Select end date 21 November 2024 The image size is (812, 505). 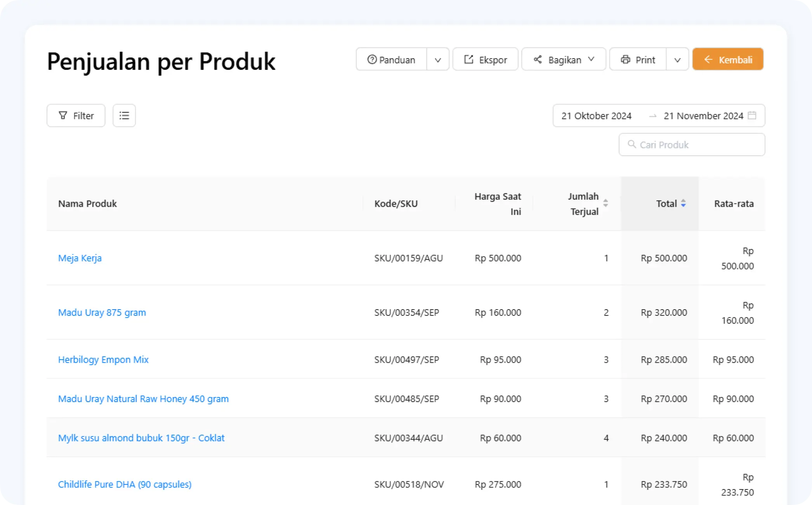[x=703, y=116]
